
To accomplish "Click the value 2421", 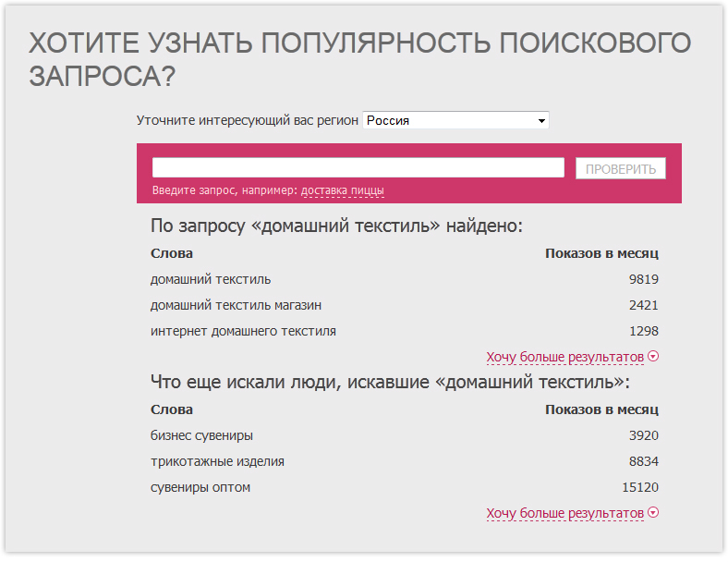I will 644,305.
